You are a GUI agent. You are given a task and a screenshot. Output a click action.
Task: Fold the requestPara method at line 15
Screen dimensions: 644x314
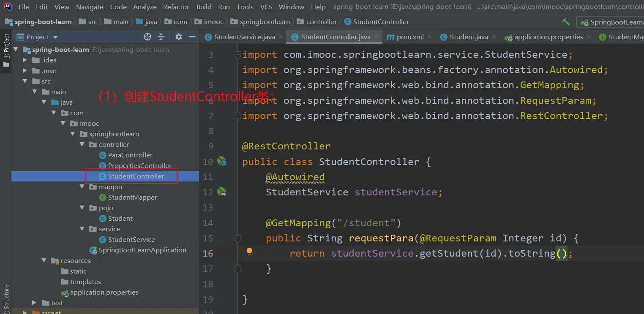click(x=238, y=238)
